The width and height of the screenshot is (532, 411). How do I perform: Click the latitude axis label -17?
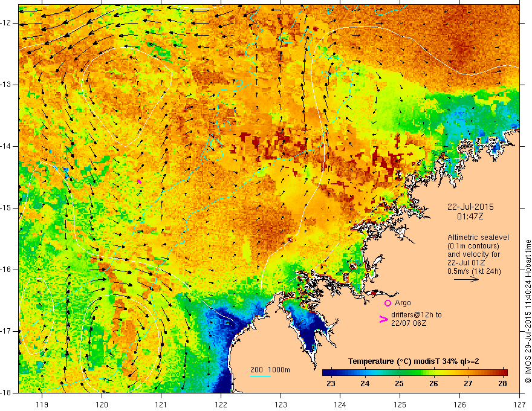(7, 331)
